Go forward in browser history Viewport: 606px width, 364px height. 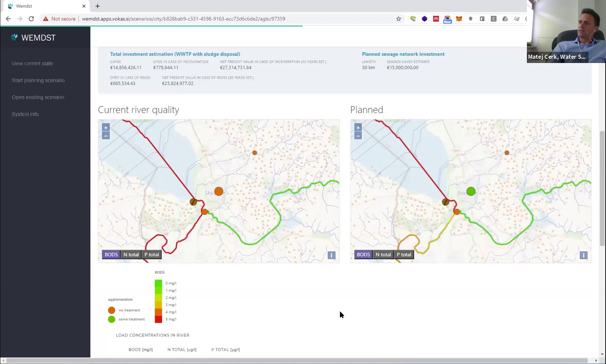(20, 19)
